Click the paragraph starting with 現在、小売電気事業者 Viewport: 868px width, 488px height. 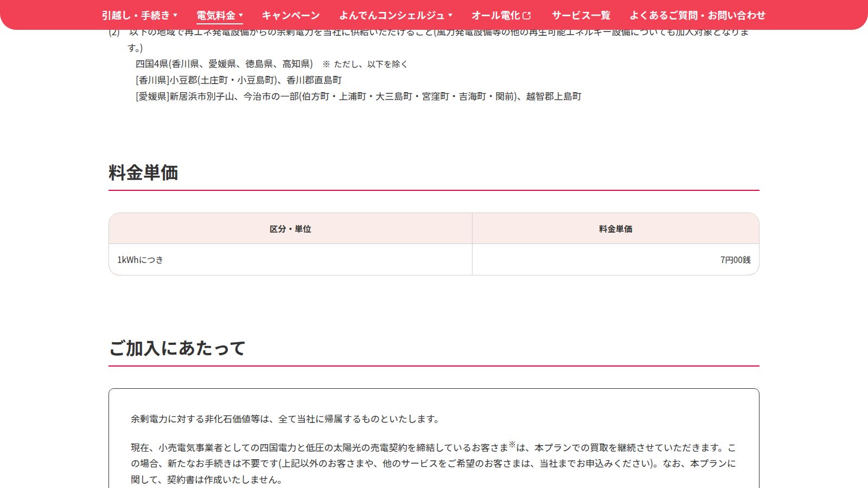click(433, 464)
